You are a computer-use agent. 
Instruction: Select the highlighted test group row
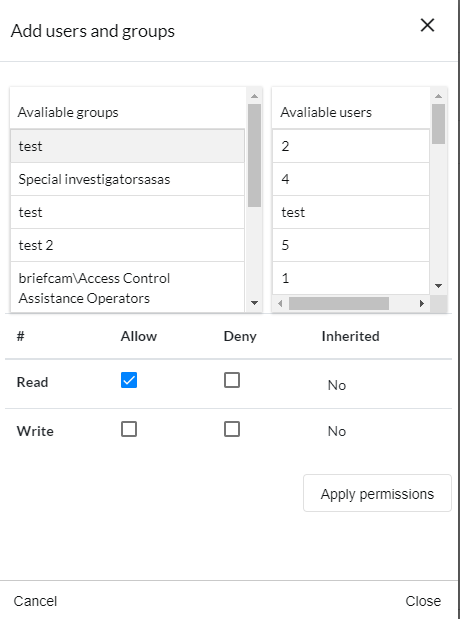tap(128, 146)
